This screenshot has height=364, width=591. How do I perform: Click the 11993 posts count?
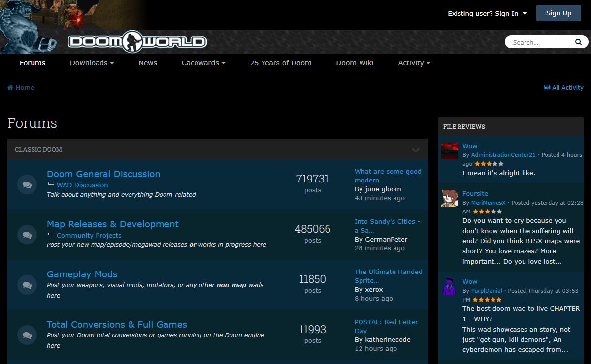click(x=313, y=330)
